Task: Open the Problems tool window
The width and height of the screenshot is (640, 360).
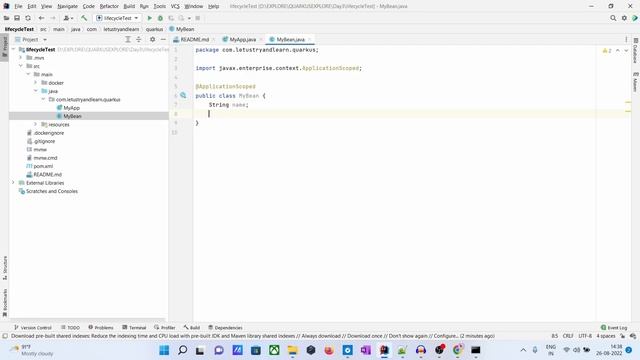Action: (100, 327)
